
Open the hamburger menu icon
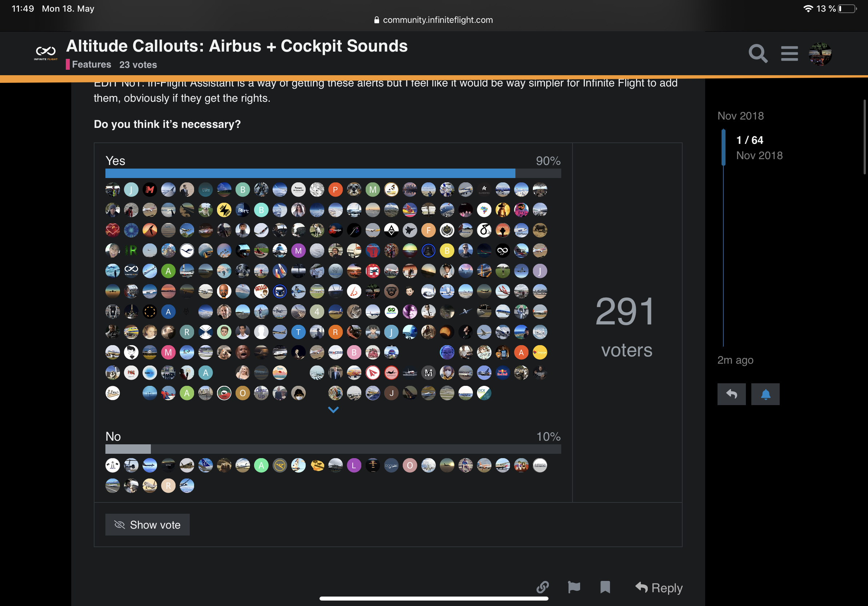pyautogui.click(x=789, y=54)
